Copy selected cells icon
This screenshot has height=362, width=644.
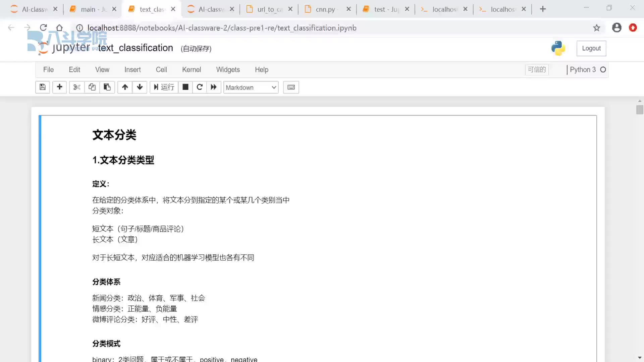[92, 87]
